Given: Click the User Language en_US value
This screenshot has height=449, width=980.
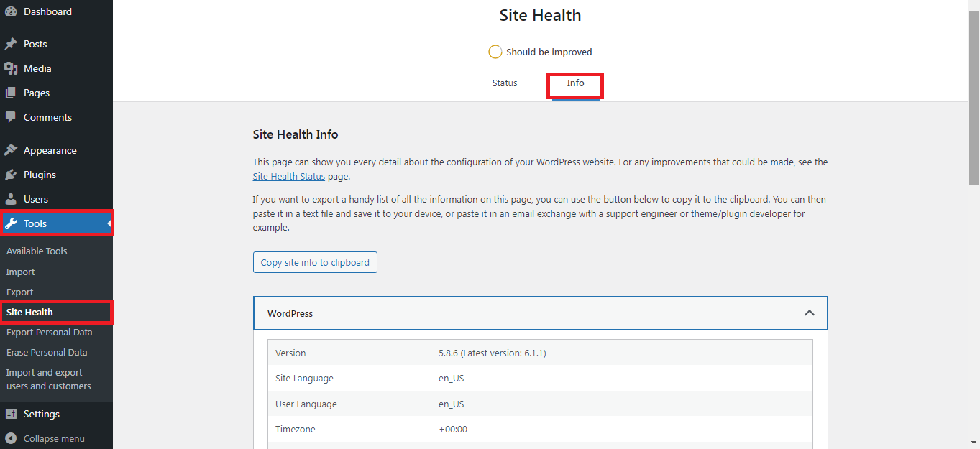Looking at the screenshot, I should (x=452, y=404).
